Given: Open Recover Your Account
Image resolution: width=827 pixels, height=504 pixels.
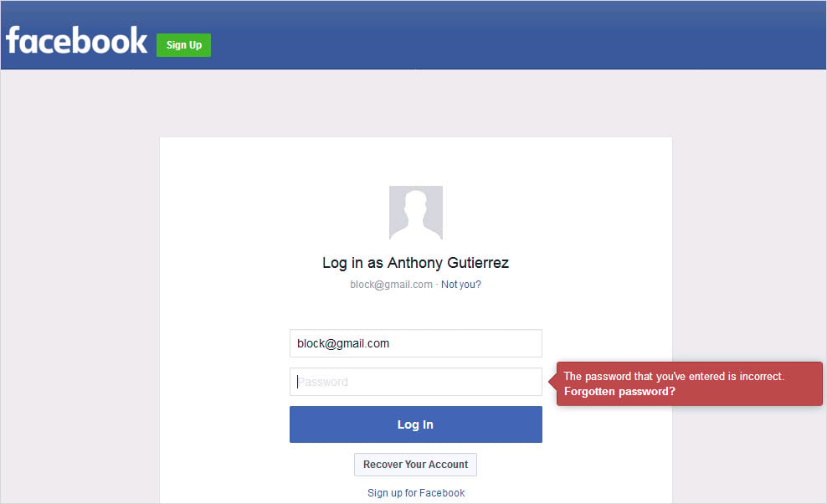Looking at the screenshot, I should pos(416,465).
